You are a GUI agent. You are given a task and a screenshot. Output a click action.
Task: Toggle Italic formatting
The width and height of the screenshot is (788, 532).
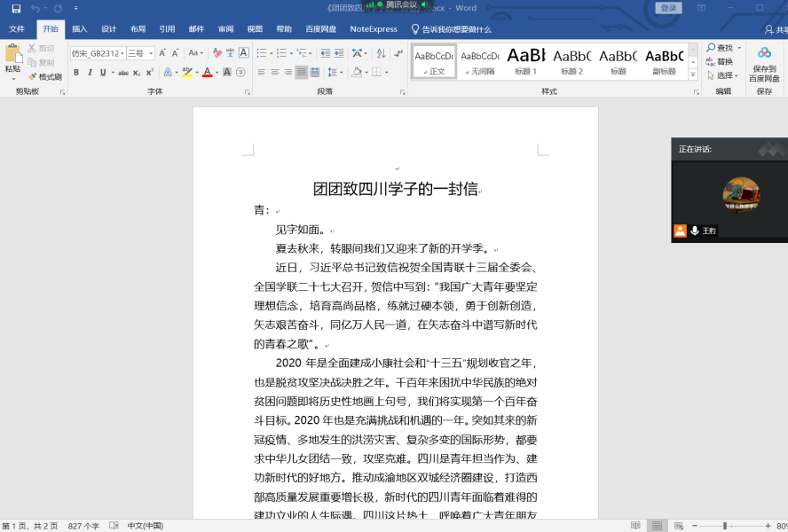pos(90,73)
